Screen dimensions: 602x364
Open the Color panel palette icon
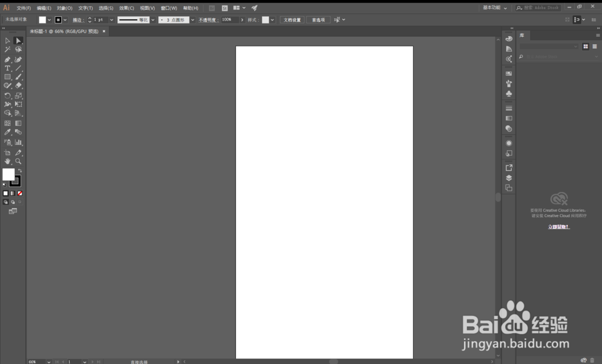pos(509,39)
